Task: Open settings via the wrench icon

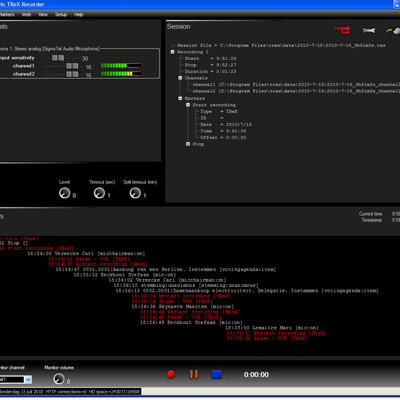Action: [369, 31]
